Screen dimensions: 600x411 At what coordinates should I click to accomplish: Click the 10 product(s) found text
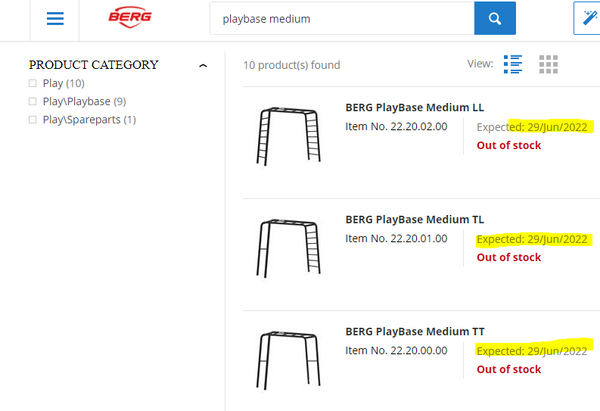[x=291, y=65]
